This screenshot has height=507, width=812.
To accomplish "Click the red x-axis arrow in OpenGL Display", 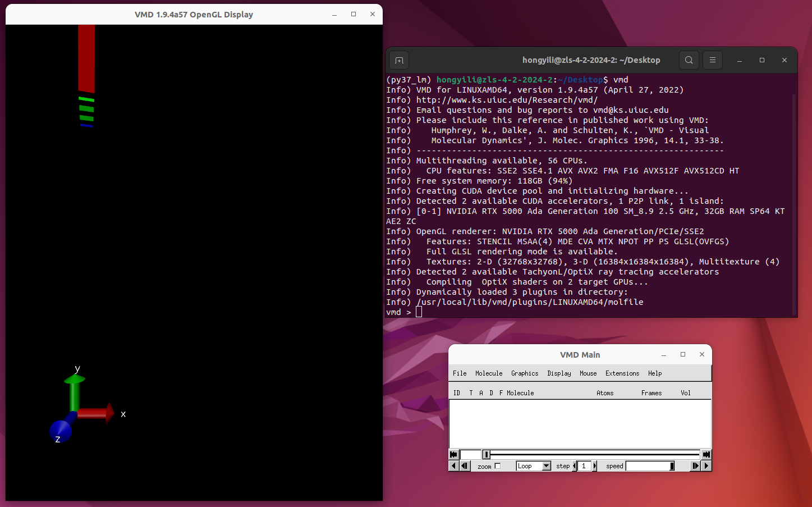I will pos(95,414).
